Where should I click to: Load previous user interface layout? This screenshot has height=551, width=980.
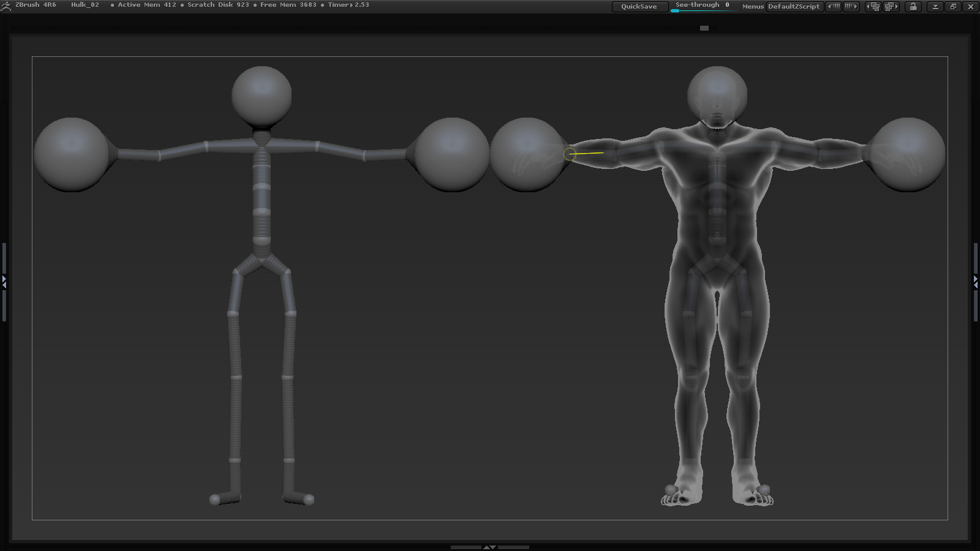[873, 6]
